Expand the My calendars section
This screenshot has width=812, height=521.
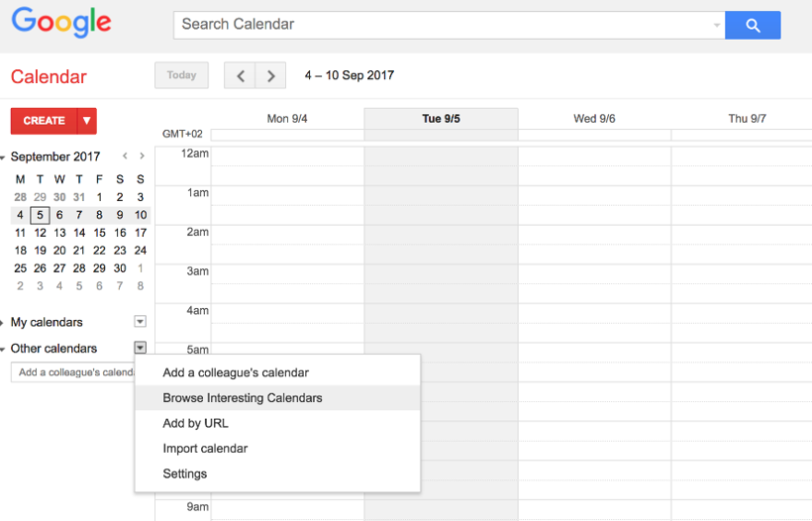coord(3,323)
